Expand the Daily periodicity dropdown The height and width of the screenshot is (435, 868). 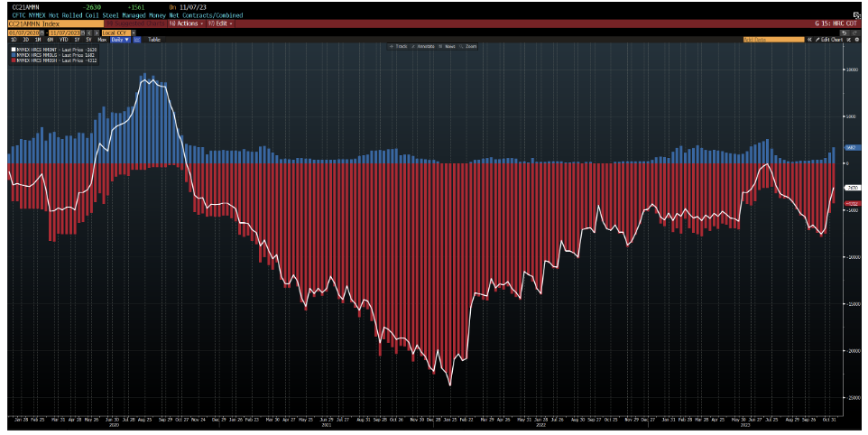120,40
